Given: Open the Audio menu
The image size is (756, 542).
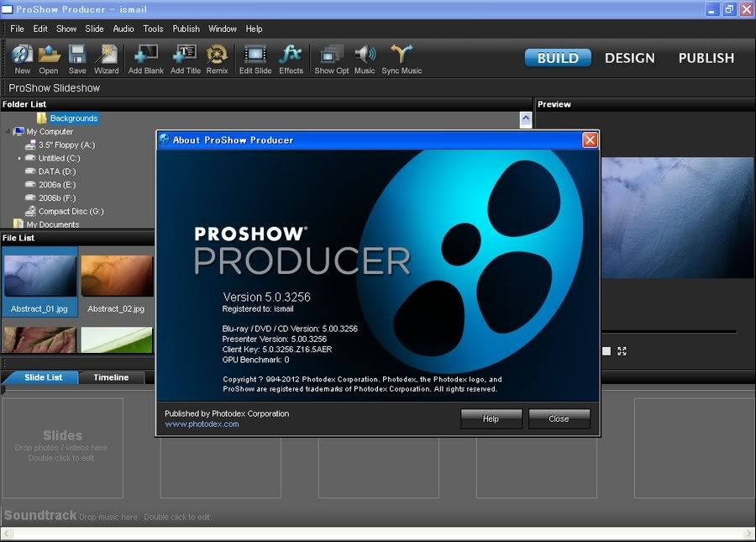Looking at the screenshot, I should coord(123,29).
